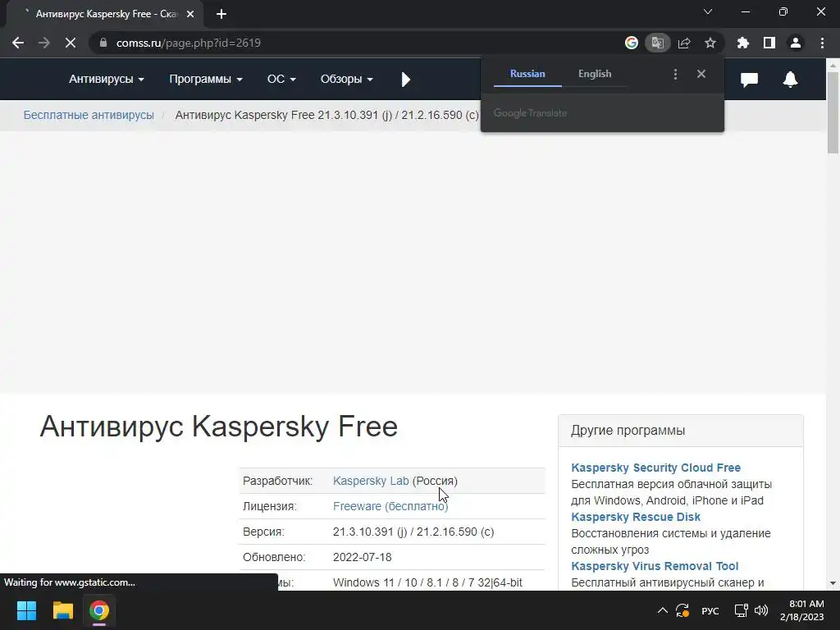840x630 pixels.
Task: Bookmark this page with the star
Action: click(x=710, y=43)
